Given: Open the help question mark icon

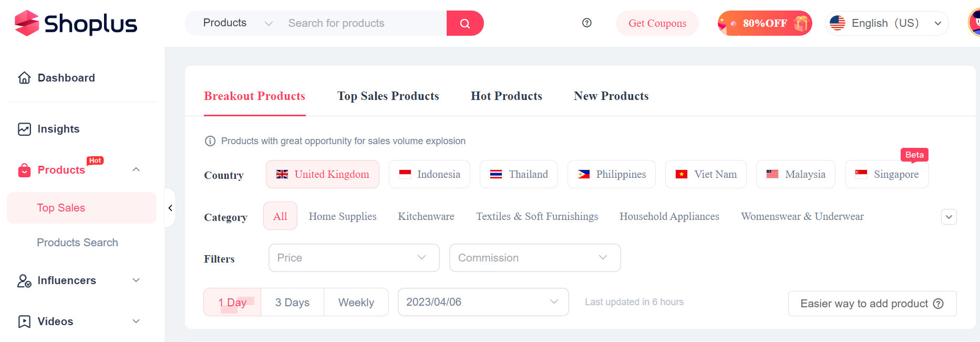Looking at the screenshot, I should (x=587, y=23).
